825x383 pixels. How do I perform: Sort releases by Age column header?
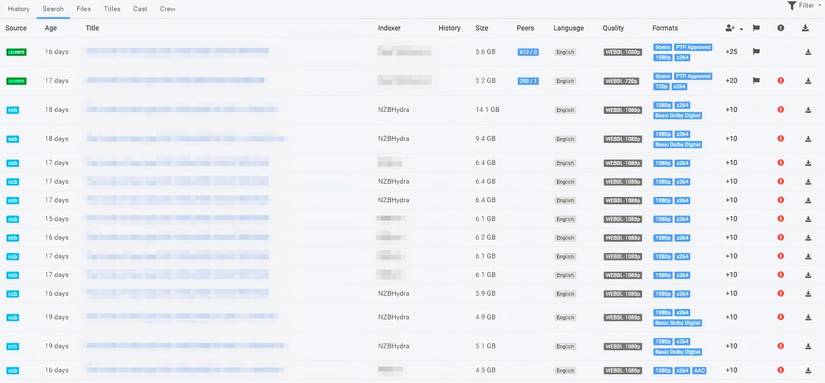(51, 28)
